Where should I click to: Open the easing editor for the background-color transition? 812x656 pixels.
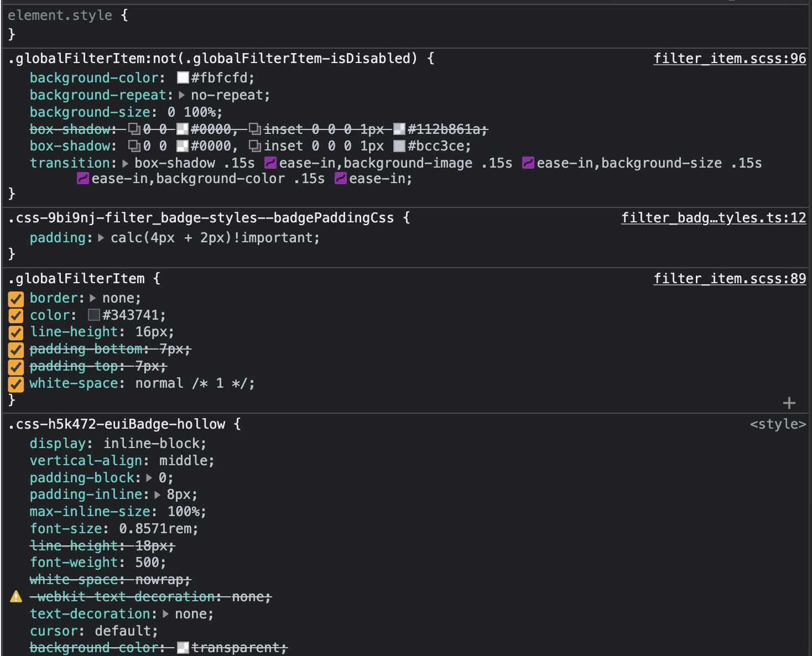coord(341,178)
